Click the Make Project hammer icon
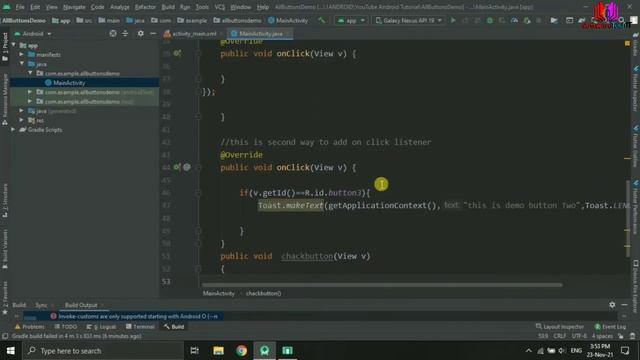 [x=322, y=20]
